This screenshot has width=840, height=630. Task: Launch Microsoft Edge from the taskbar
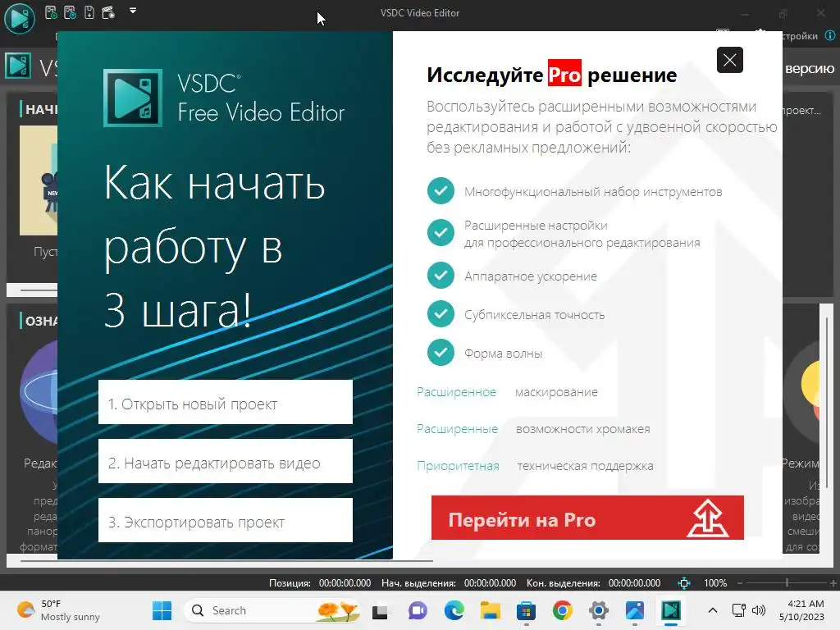454,610
